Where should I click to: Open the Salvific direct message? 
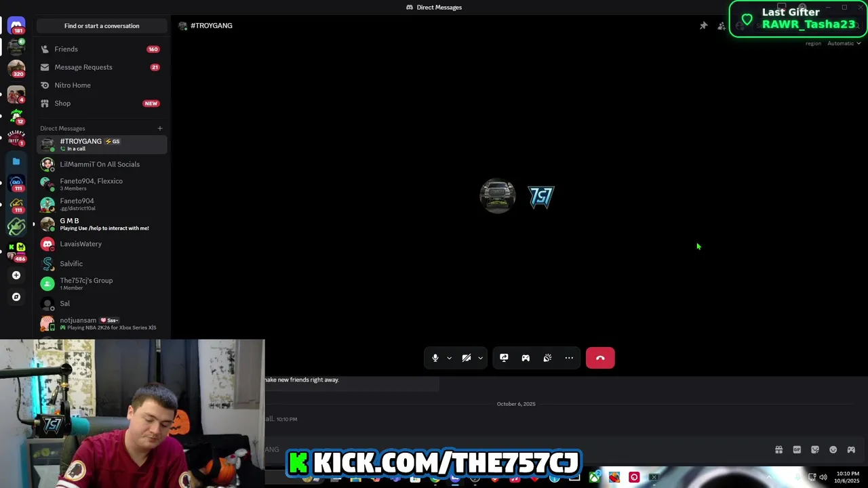[102, 264]
